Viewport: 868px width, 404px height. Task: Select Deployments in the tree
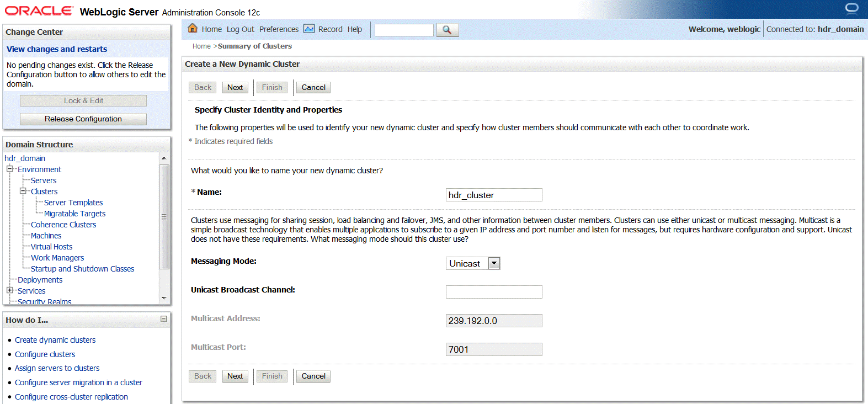point(40,280)
